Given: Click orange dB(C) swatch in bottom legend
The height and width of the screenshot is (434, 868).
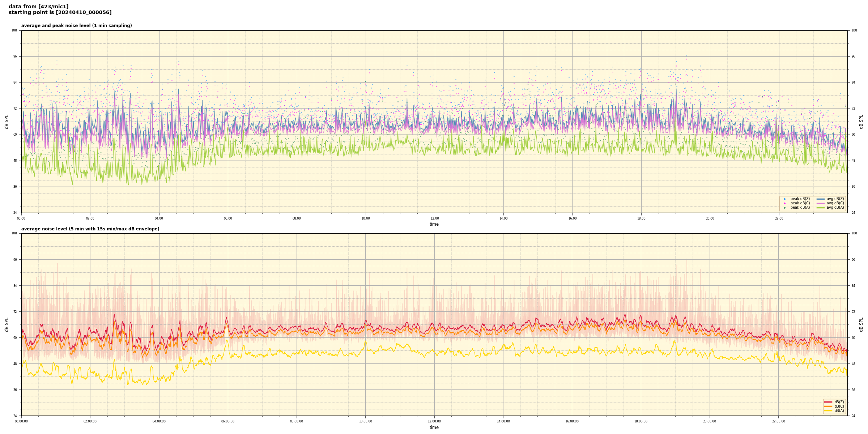Looking at the screenshot, I should coord(828,406).
